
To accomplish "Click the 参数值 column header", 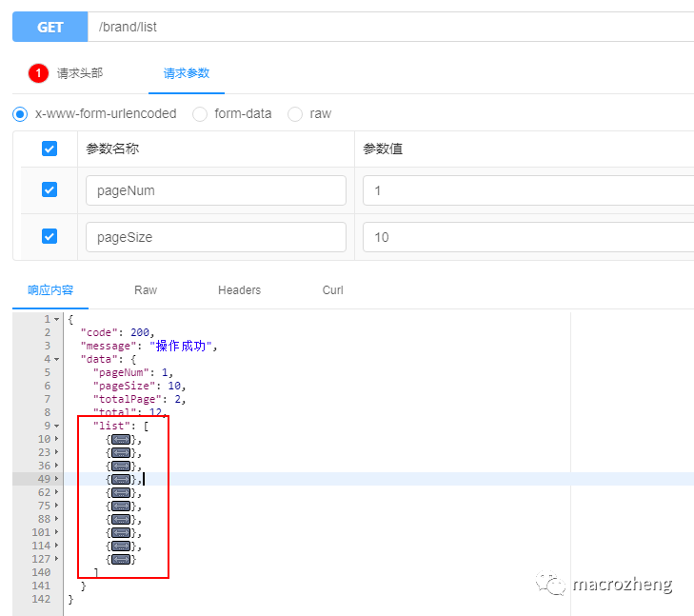I will coord(383,149).
